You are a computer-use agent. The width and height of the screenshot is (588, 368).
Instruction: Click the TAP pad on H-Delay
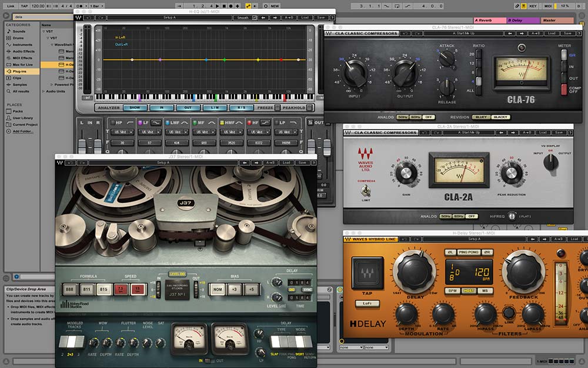pos(367,273)
